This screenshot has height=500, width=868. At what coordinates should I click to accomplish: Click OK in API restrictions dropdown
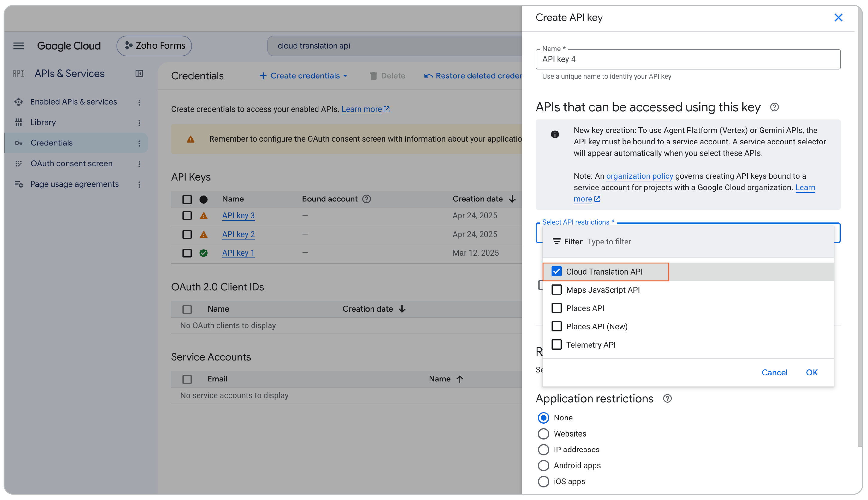[812, 372]
